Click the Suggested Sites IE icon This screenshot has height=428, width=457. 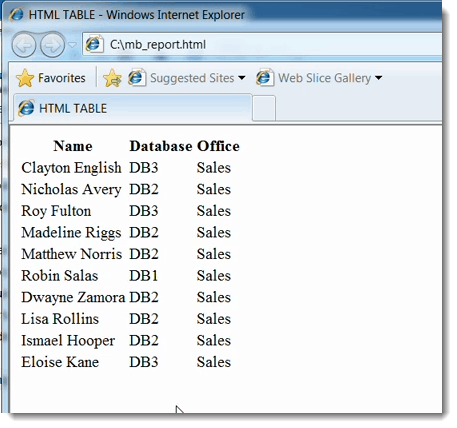[x=137, y=78]
